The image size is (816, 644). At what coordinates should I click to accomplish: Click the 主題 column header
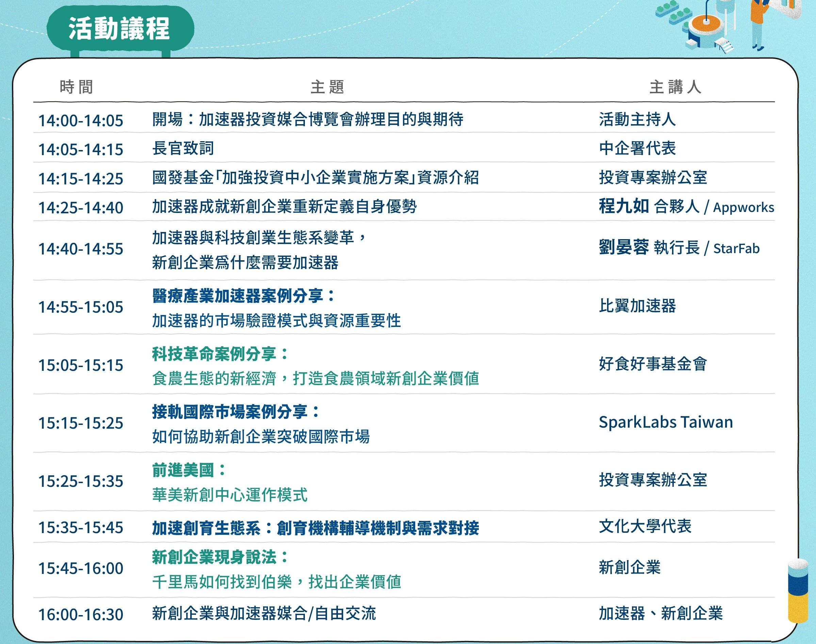tap(327, 87)
